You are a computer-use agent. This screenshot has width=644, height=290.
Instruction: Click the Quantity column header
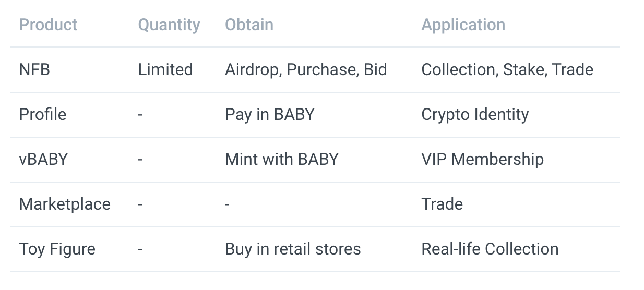click(x=169, y=25)
